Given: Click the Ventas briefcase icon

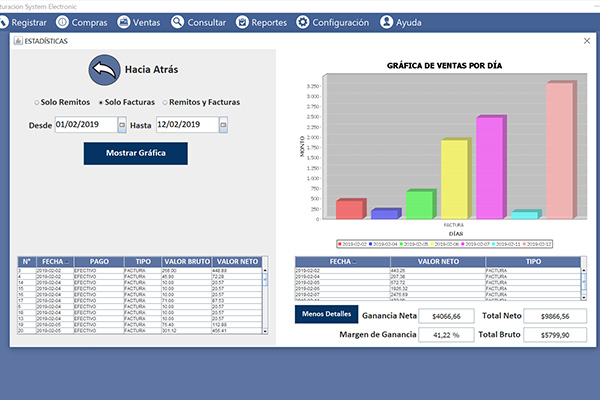Looking at the screenshot, I should [x=123, y=22].
